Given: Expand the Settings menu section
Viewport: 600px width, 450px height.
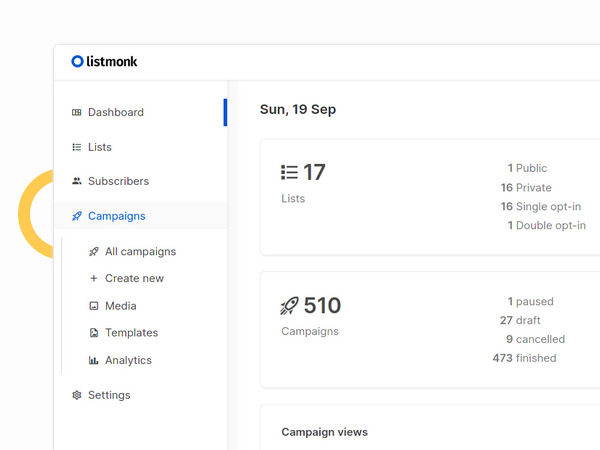Looking at the screenshot, I should (x=109, y=395).
